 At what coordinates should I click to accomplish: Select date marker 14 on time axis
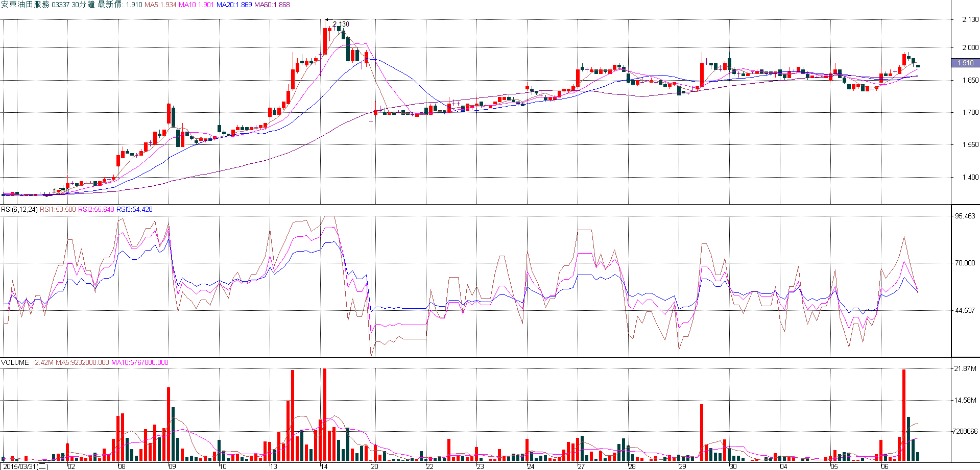(x=324, y=466)
